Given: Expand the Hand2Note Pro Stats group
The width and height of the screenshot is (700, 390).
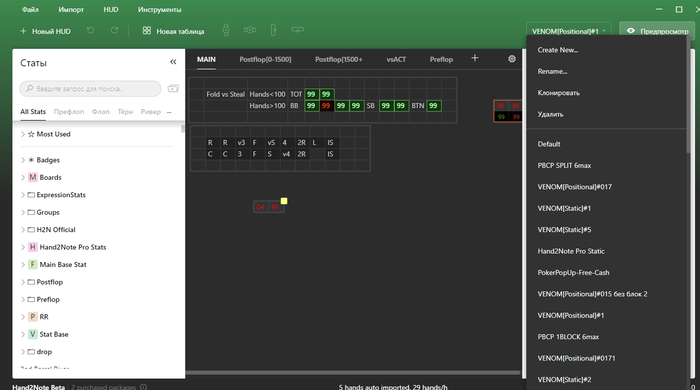Looking at the screenshot, I should [x=23, y=247].
